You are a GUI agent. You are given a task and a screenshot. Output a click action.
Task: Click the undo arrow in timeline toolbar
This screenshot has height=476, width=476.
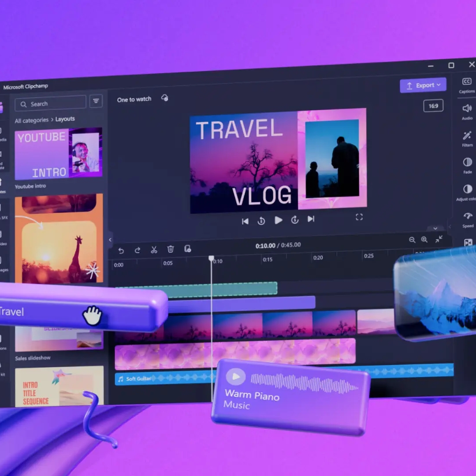click(x=121, y=250)
